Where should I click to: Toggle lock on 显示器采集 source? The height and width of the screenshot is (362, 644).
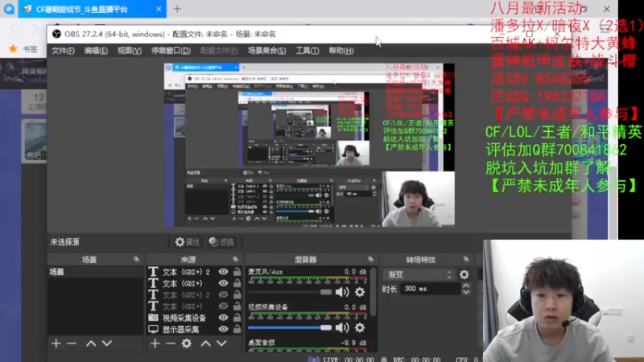coord(237,329)
